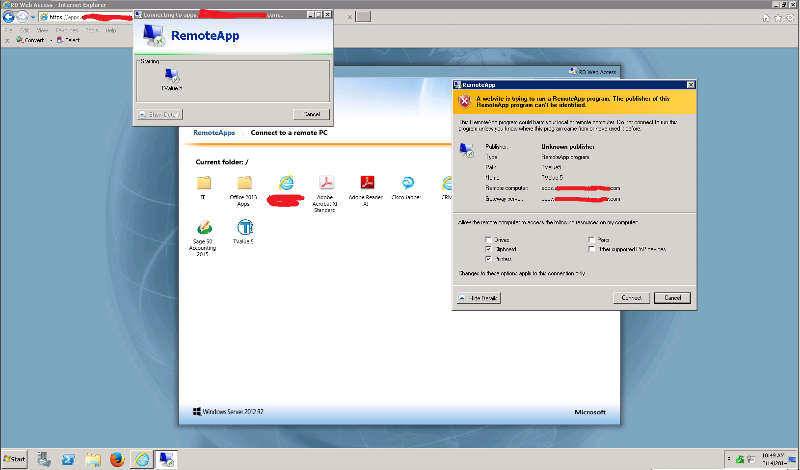Click the 'Unknown publisher' text
Viewport: 800px width, 470px height.
[567, 147]
